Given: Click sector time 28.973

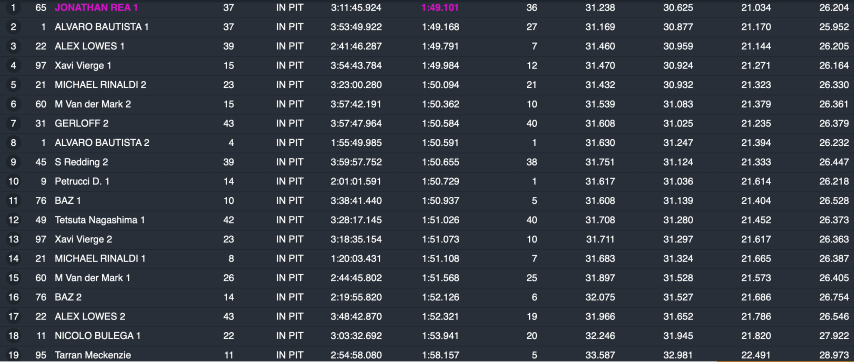Looking at the screenshot, I should (834, 355).
